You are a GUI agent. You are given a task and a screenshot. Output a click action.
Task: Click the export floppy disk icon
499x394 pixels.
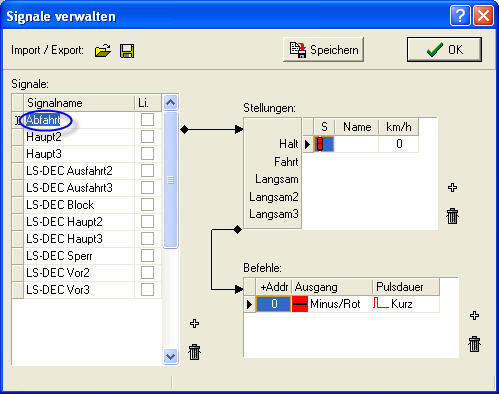point(127,51)
